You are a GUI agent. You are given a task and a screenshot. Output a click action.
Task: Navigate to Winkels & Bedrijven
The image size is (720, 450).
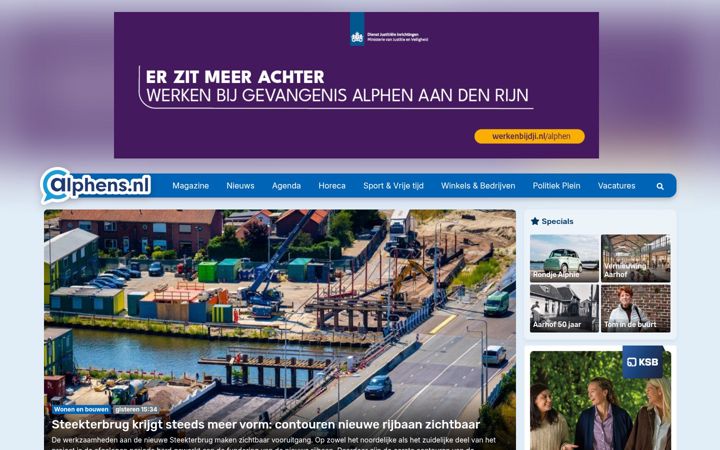point(478,186)
